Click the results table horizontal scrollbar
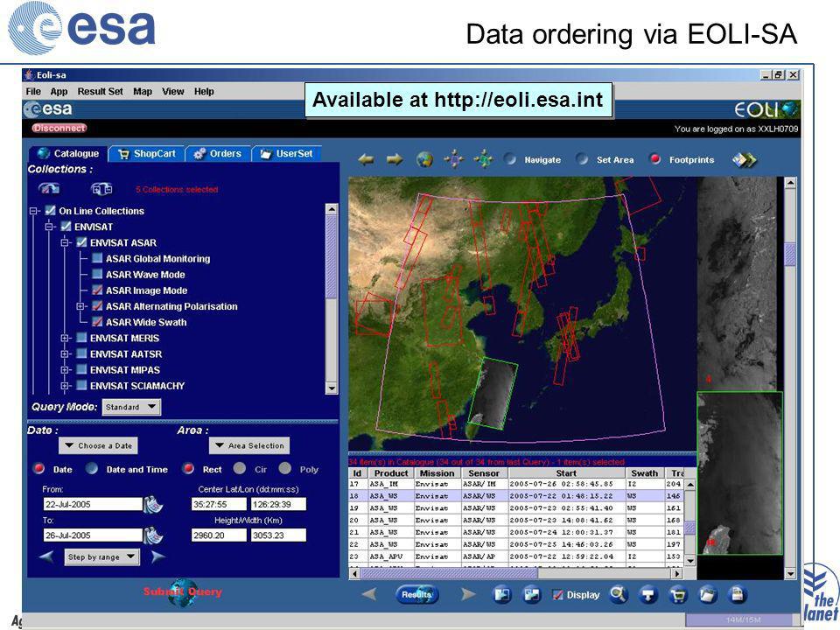Viewport: 840px width, 630px height. coord(516,573)
